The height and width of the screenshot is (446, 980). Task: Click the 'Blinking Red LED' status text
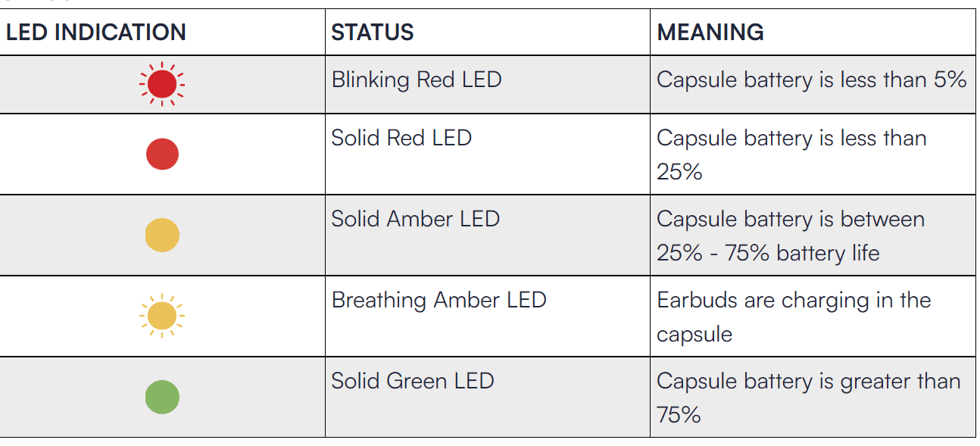click(417, 80)
